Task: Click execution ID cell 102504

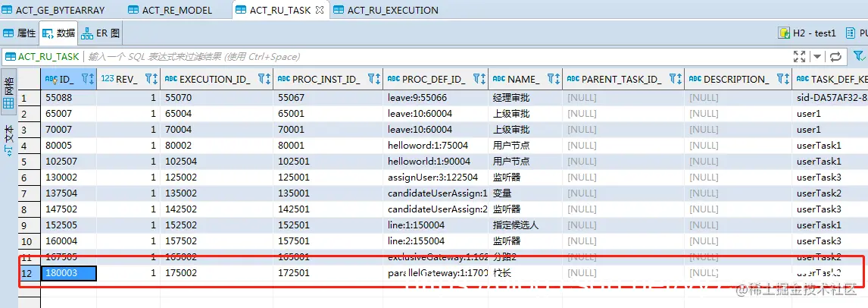Action: coord(217,161)
